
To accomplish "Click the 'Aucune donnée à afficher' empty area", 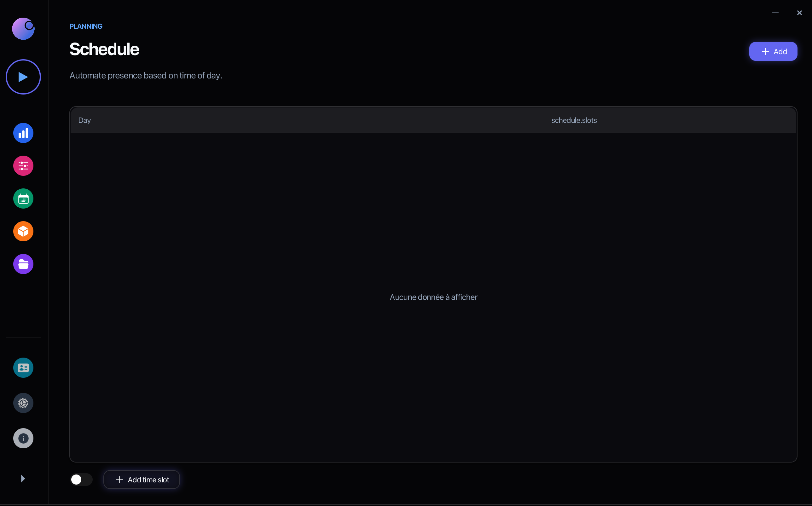I will pos(433,297).
